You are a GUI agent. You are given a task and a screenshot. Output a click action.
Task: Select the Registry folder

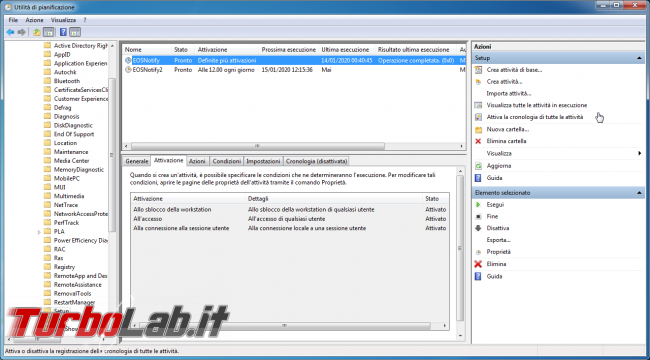[64, 267]
